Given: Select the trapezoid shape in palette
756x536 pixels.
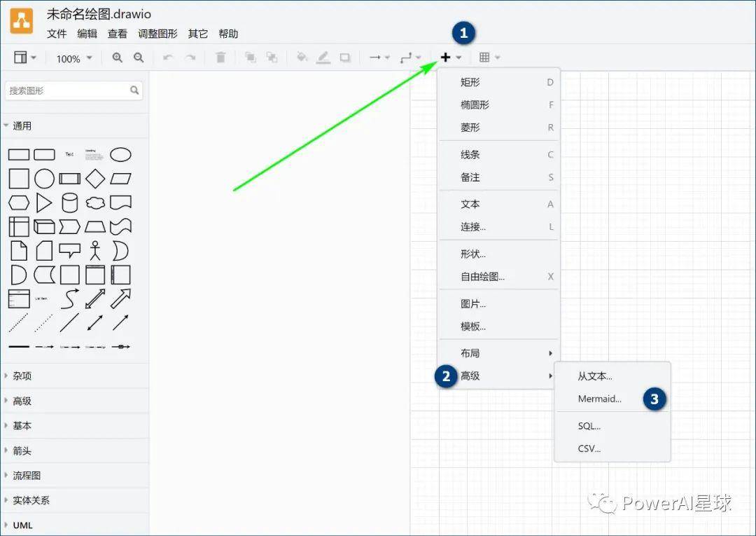Looking at the screenshot, I should point(95,227).
